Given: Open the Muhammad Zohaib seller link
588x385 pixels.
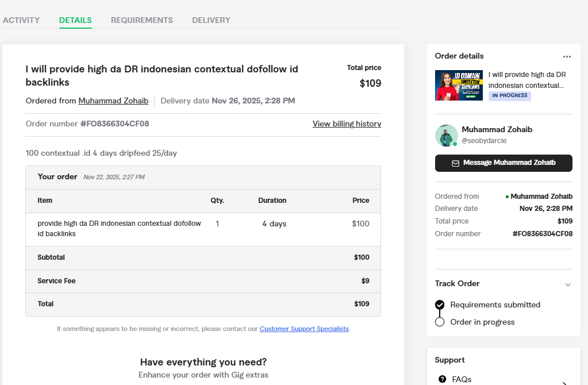Looking at the screenshot, I should (113, 101).
